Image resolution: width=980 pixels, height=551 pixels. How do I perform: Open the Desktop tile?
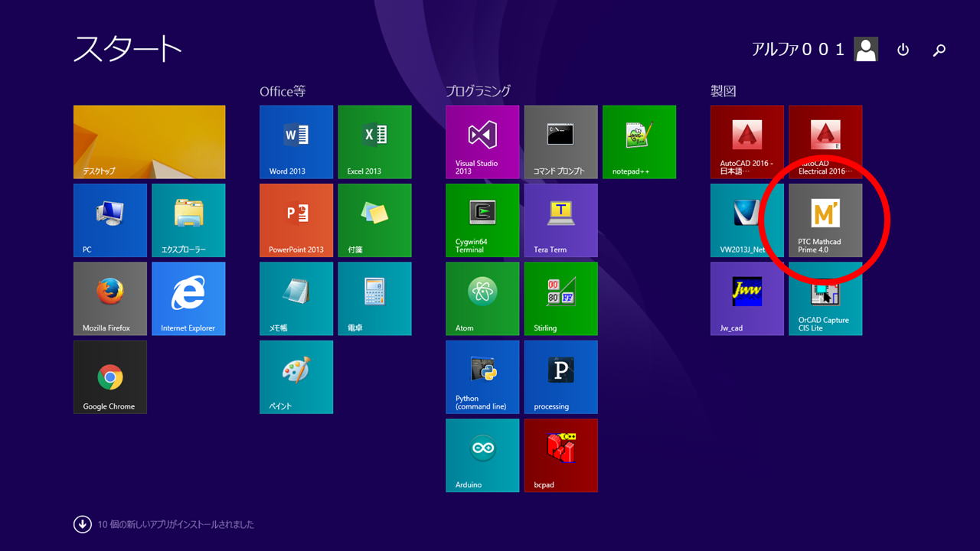pyautogui.click(x=149, y=142)
